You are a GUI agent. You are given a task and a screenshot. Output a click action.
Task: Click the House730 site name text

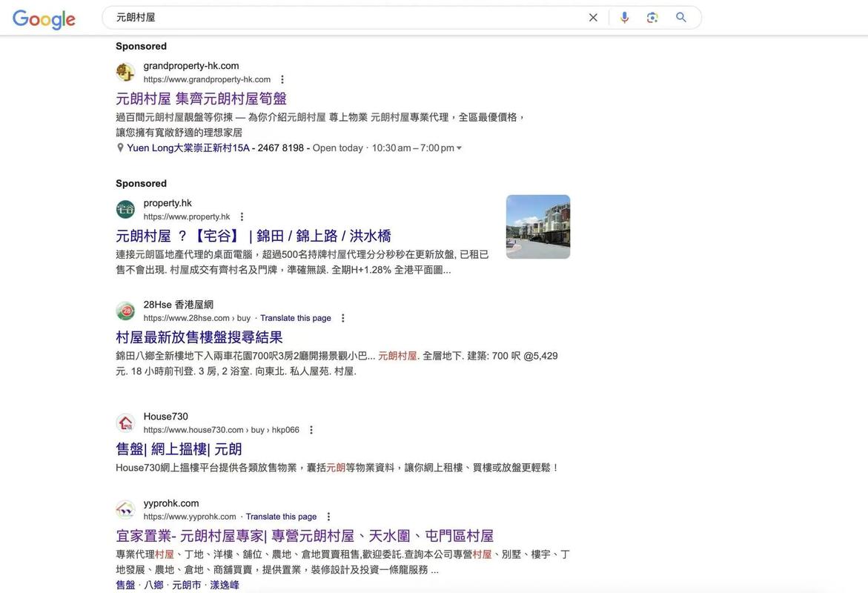pyautogui.click(x=165, y=417)
